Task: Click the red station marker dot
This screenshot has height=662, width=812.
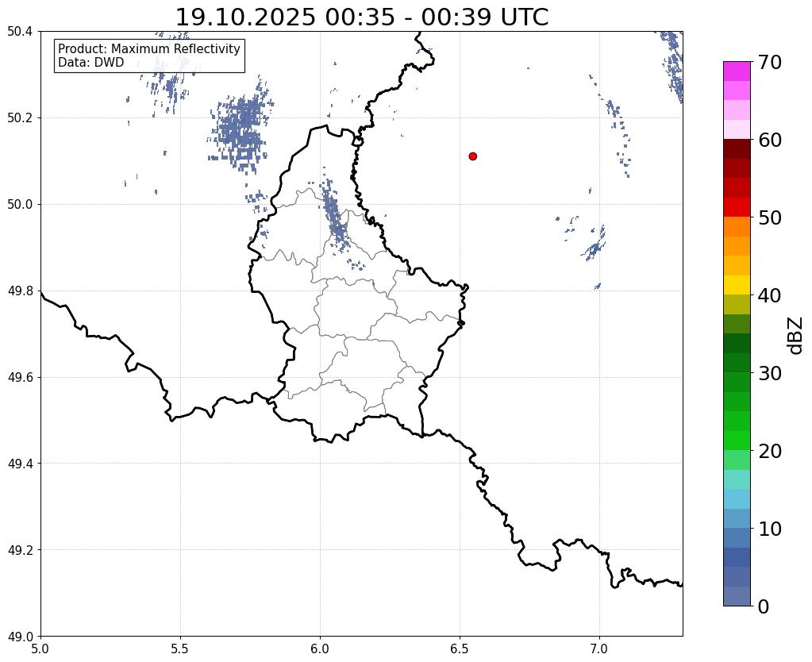Action: 472,156
